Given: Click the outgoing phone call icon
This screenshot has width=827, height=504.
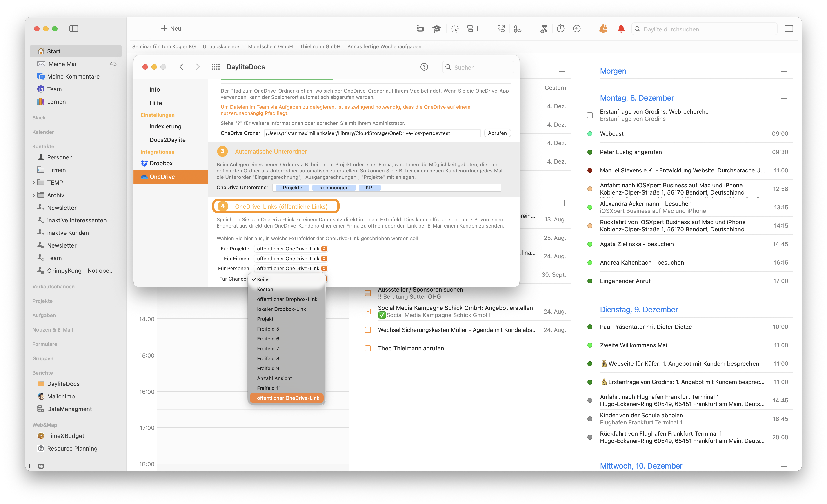Looking at the screenshot, I should 501,29.
